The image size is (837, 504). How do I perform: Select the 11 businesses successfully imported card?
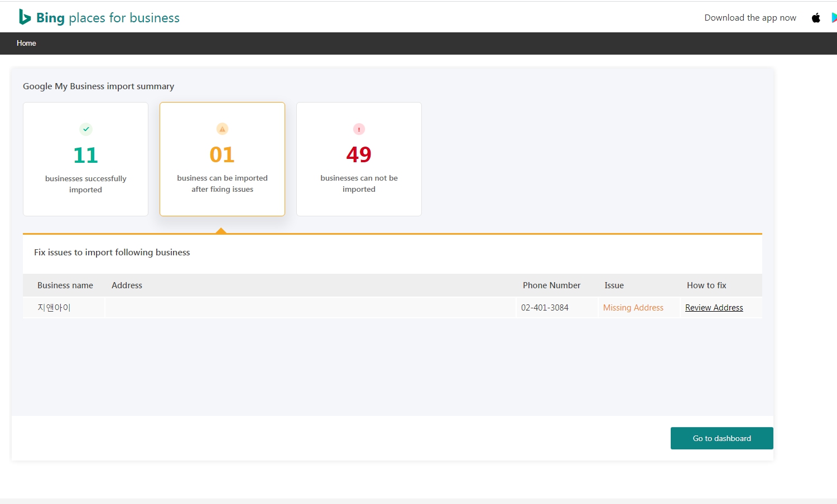pos(85,159)
